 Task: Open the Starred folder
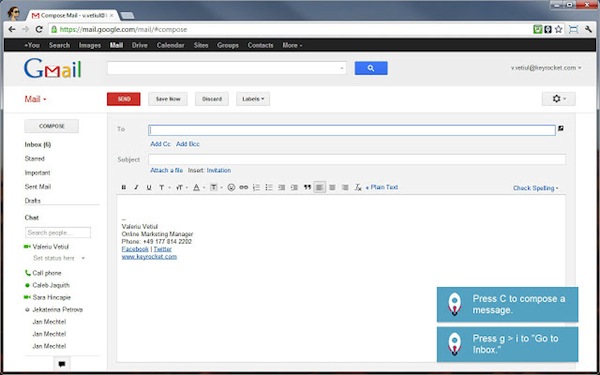pos(35,158)
